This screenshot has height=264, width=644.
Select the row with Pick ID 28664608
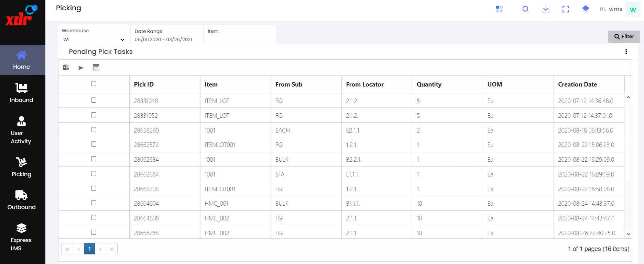coord(94,218)
